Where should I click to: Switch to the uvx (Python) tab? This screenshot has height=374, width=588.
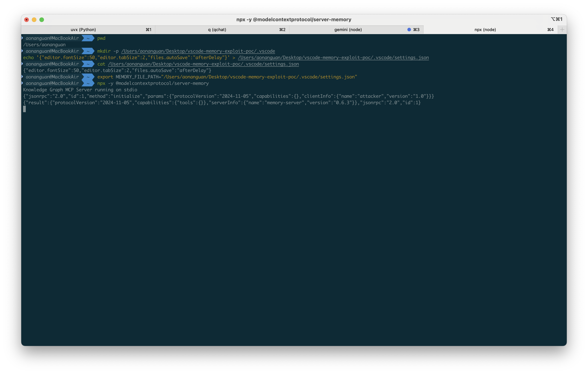click(x=83, y=30)
